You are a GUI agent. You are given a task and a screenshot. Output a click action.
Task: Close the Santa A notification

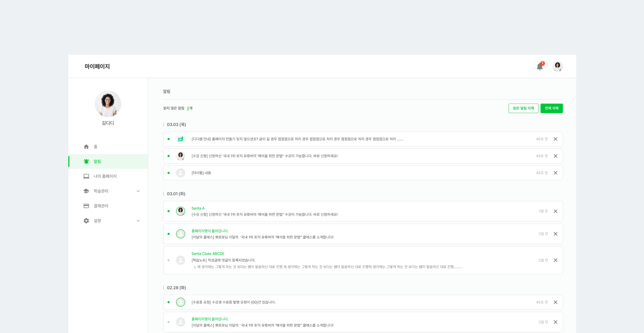point(555,211)
